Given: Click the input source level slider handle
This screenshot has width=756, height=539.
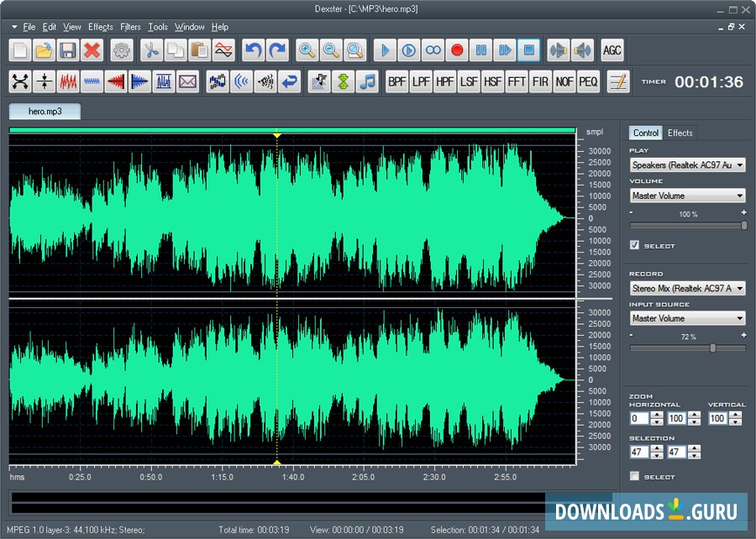Looking at the screenshot, I should tap(713, 348).
